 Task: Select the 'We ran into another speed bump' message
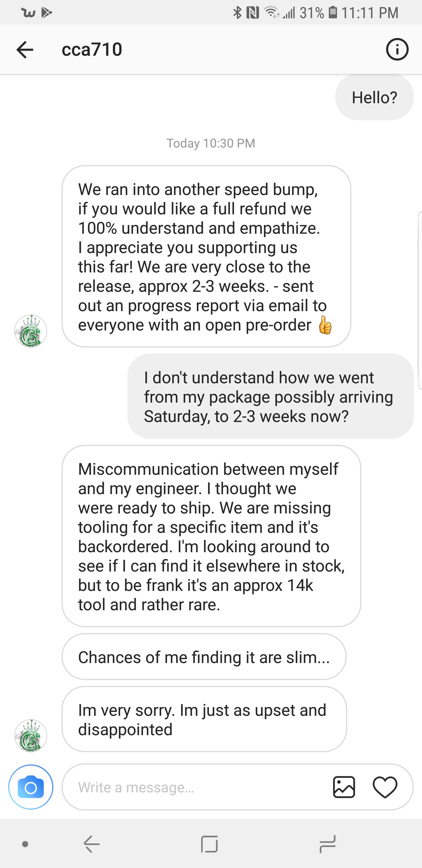click(x=206, y=256)
